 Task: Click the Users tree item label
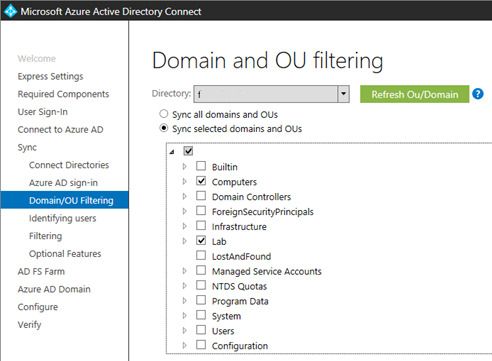[223, 331]
